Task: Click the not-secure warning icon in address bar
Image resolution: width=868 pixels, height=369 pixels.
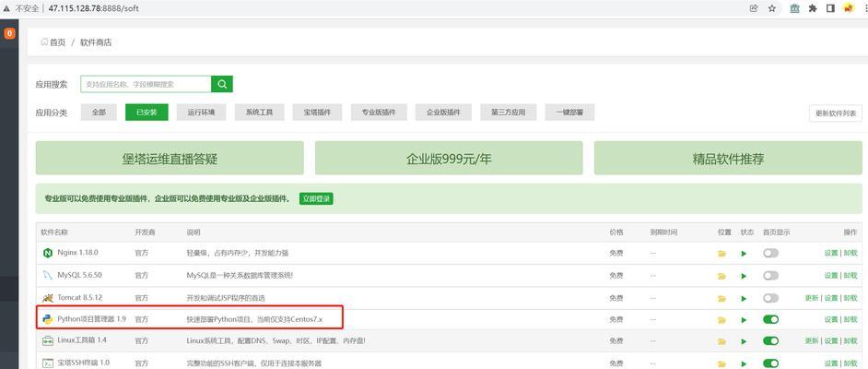Action: (6, 9)
